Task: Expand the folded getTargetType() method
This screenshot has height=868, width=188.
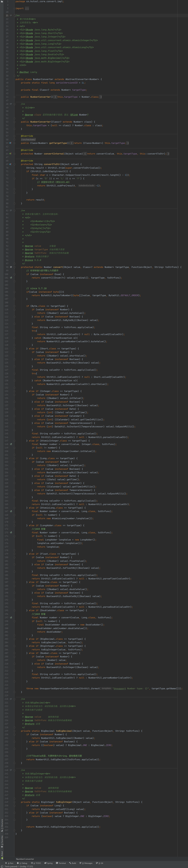Action: point(14,143)
